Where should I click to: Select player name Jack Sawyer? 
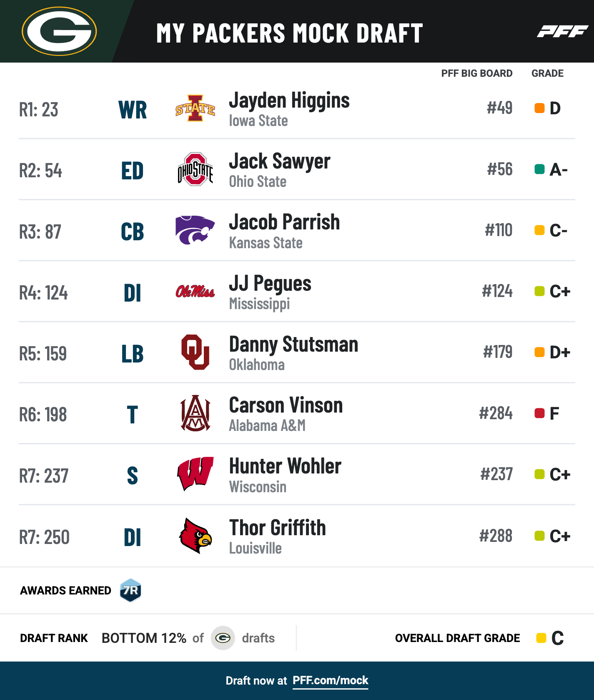coord(280,162)
